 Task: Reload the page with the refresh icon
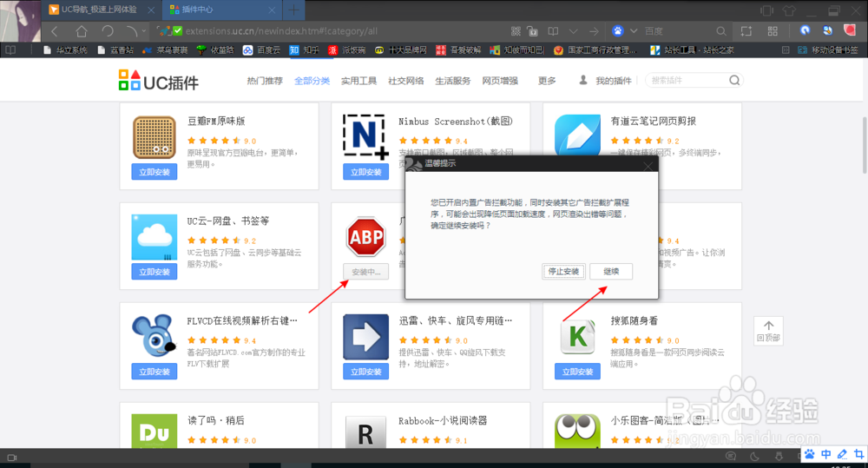pos(108,31)
